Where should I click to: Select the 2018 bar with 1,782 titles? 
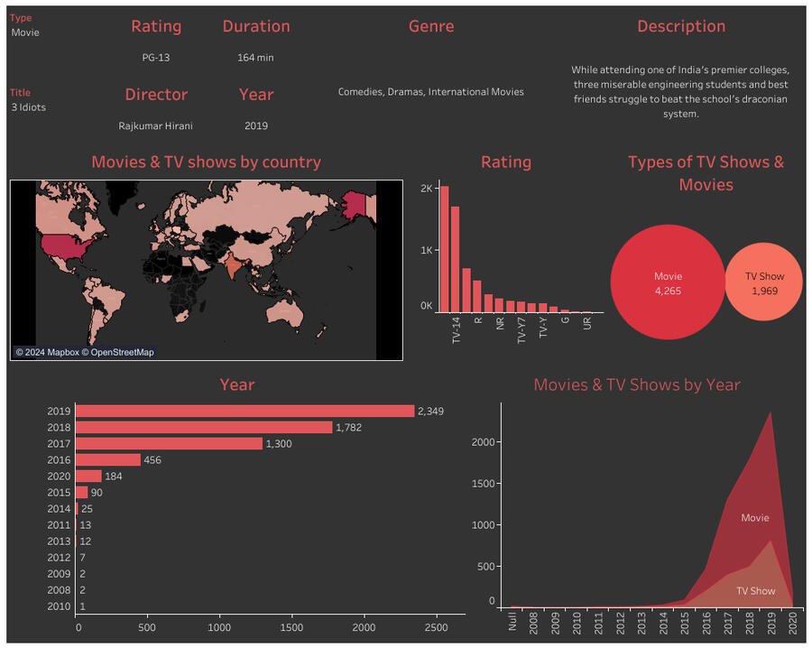coord(203,428)
